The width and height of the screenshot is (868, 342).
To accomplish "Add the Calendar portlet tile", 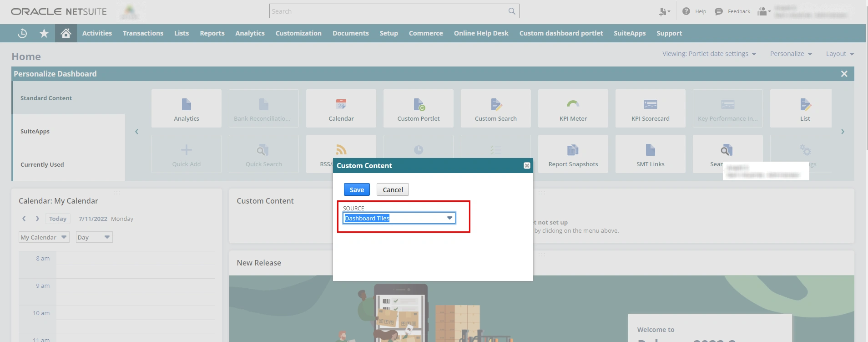I will [x=341, y=108].
